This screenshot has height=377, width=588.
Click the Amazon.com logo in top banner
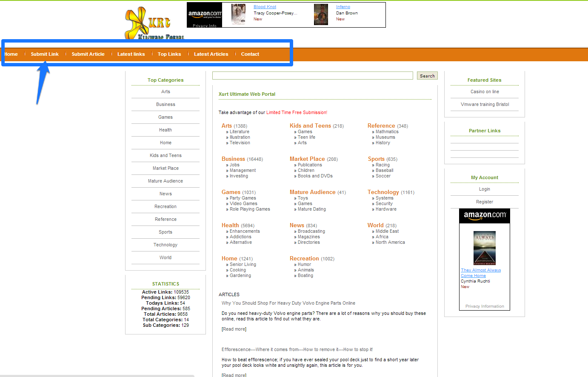pyautogui.click(x=205, y=14)
